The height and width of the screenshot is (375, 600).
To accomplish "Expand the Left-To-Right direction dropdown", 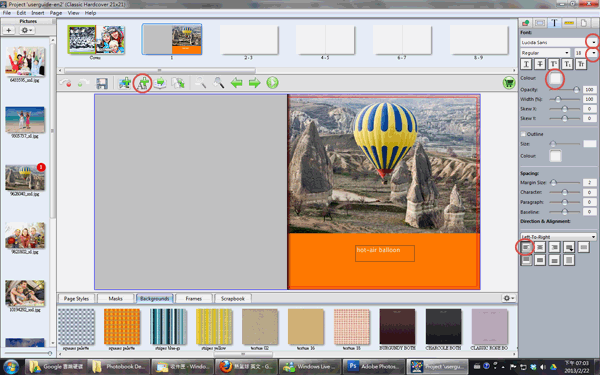I will click(559, 236).
